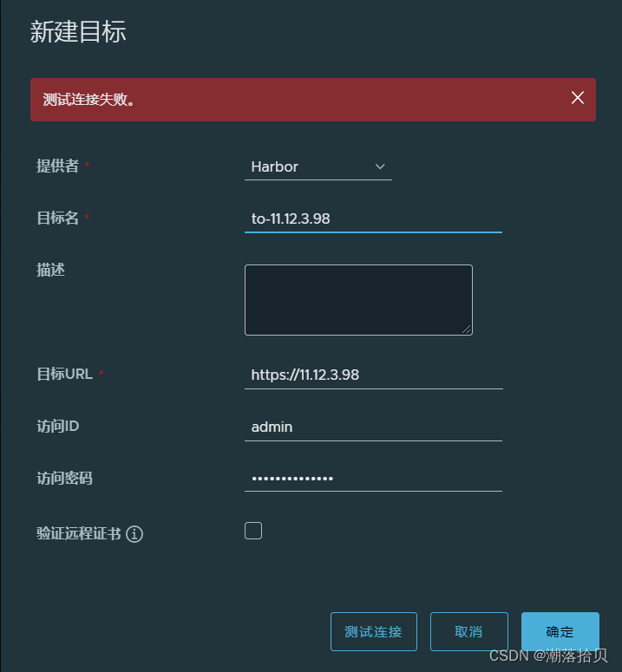Open the info tooltip beside 验证远程证书
This screenshot has width=622, height=672.
[x=134, y=534]
